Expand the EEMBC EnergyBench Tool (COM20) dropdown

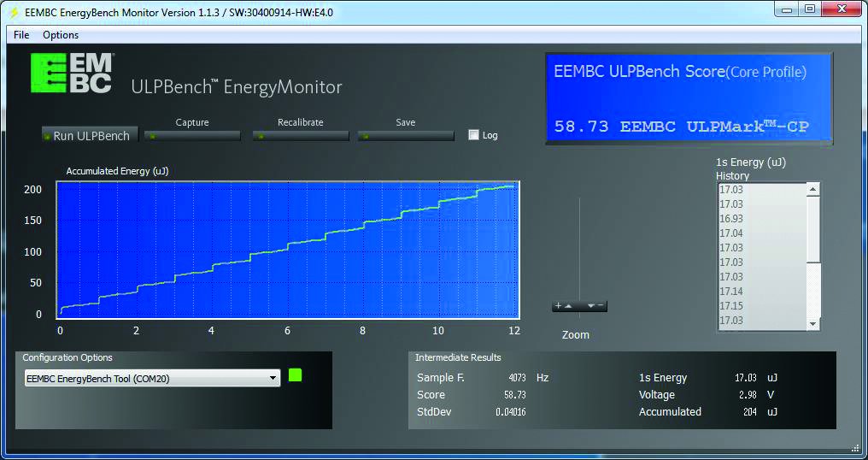coord(152,379)
